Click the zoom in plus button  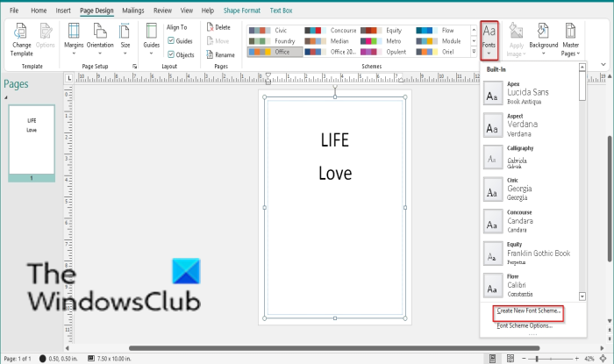pyautogui.click(x=577, y=359)
